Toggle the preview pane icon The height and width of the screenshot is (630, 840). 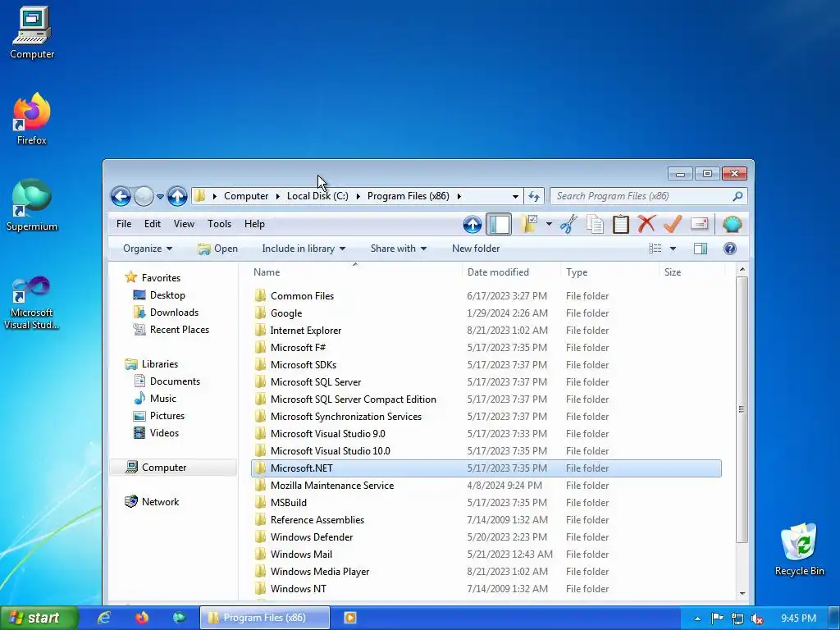point(701,249)
